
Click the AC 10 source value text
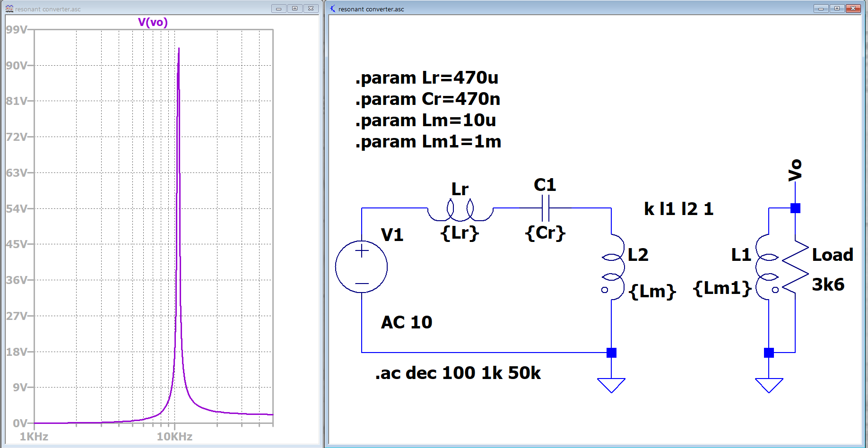(x=407, y=322)
